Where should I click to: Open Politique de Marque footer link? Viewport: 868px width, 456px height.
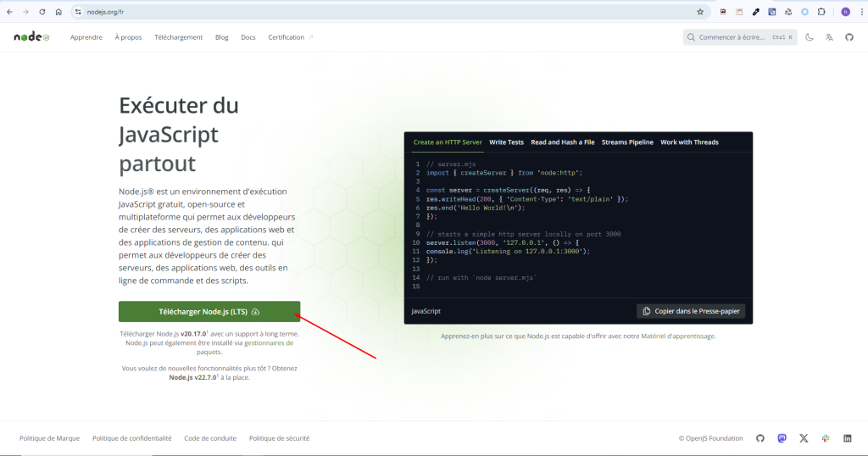click(x=49, y=438)
